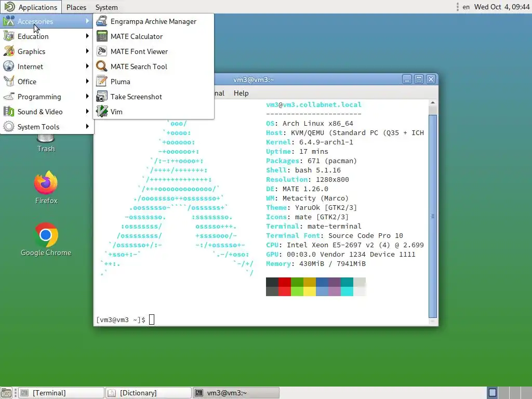Expand the Education submenu arrow
The height and width of the screenshot is (399, 532).
click(87, 36)
